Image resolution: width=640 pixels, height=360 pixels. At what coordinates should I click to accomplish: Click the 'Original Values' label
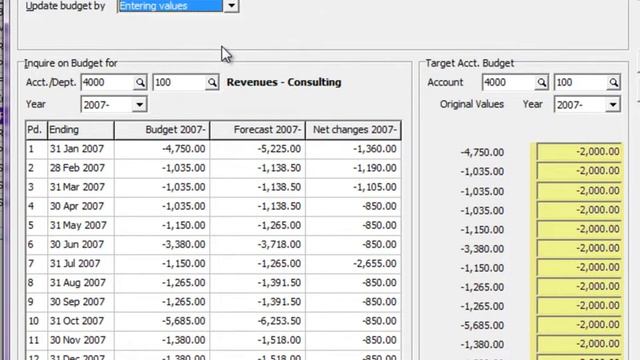click(471, 104)
